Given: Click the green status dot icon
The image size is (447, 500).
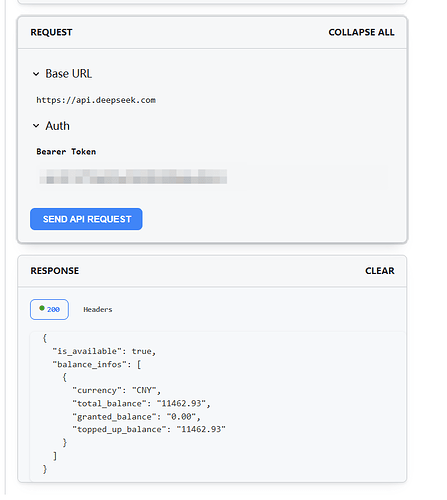Looking at the screenshot, I should pyautogui.click(x=42, y=308).
